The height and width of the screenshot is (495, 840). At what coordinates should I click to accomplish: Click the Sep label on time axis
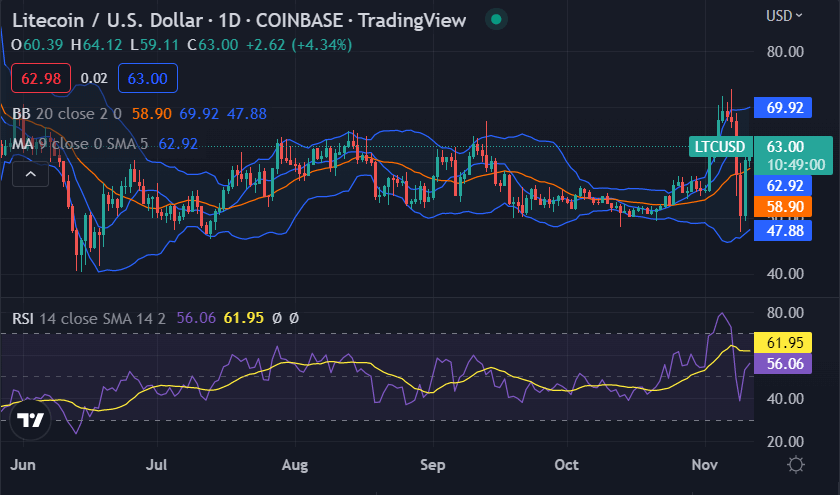(433, 464)
